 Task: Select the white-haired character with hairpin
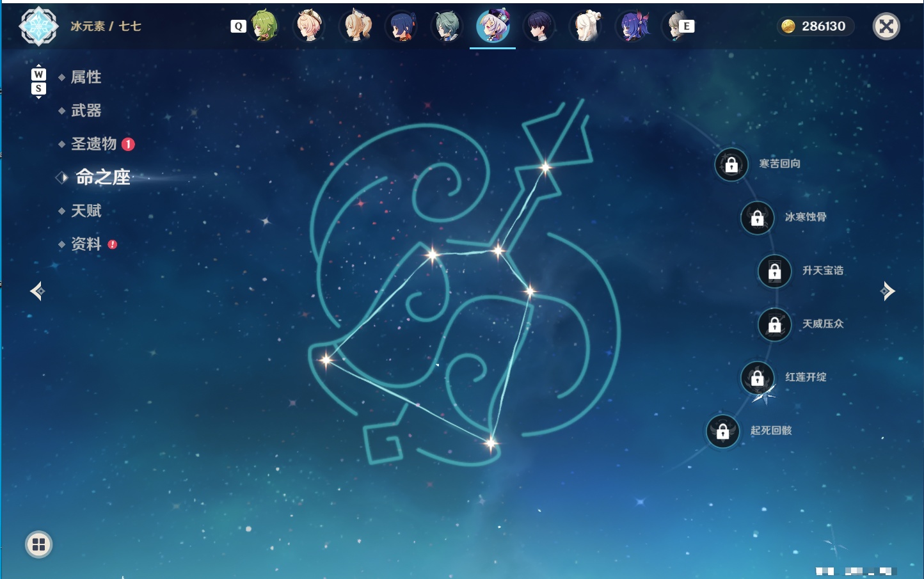[x=585, y=26]
